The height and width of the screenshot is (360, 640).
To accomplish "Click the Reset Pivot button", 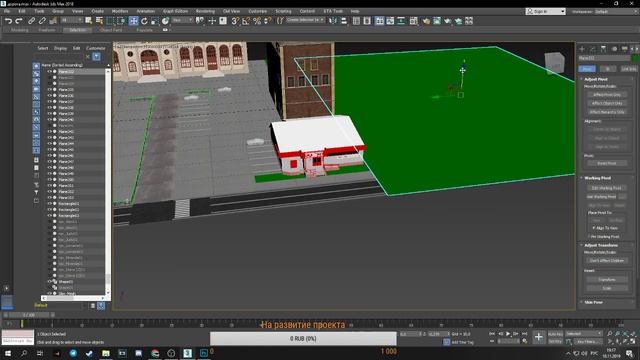I will point(607,163).
